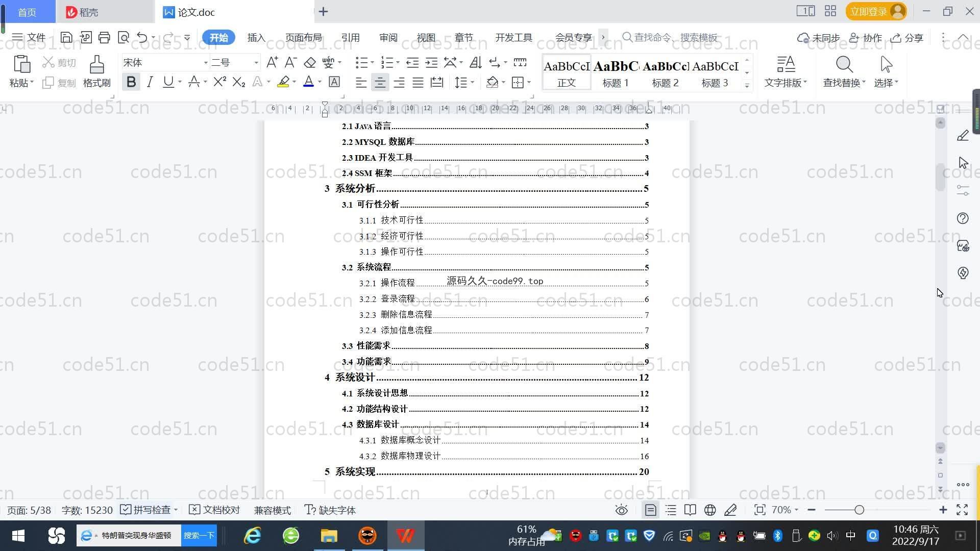Viewport: 980px width, 551px height.
Task: Enter full screen mode
Action: point(962,510)
